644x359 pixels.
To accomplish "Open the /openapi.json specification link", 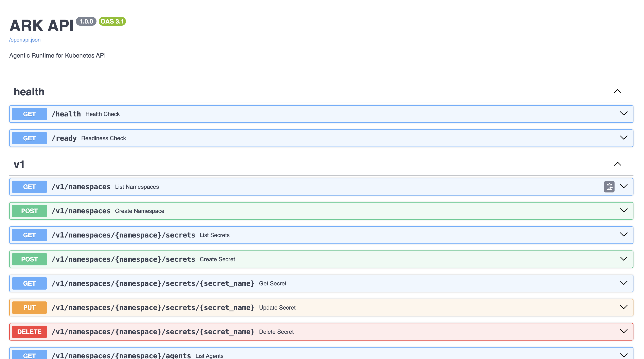I will pos(24,40).
